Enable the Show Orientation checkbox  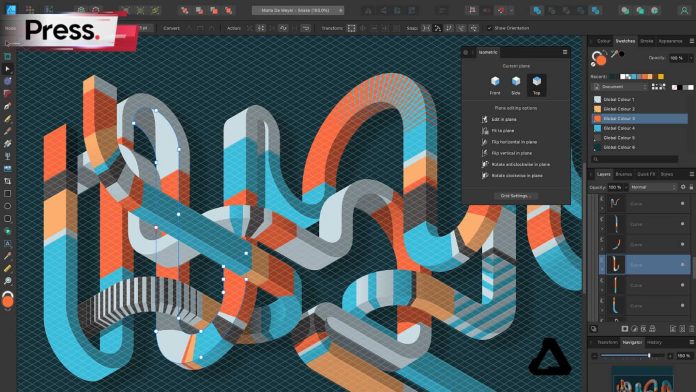(489, 28)
